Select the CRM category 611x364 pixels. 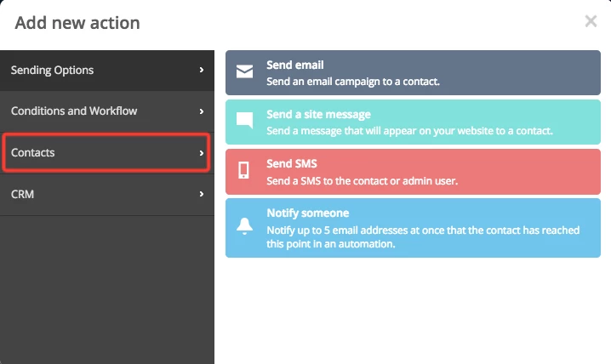pyautogui.click(x=107, y=194)
